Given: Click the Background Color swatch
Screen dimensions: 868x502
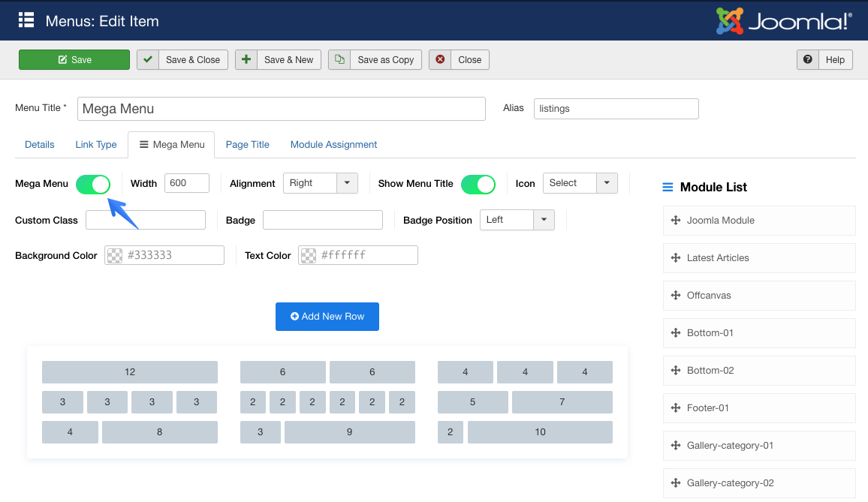Looking at the screenshot, I should (115, 256).
